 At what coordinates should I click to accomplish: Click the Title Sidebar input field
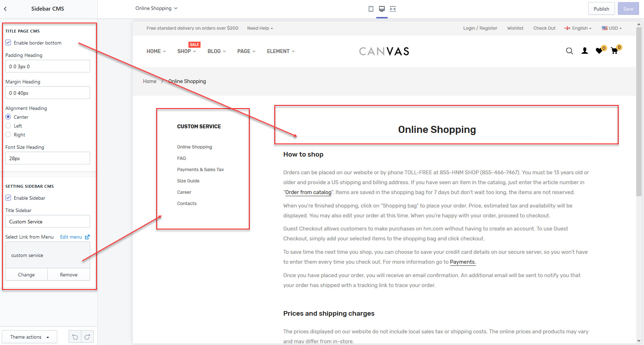click(48, 221)
